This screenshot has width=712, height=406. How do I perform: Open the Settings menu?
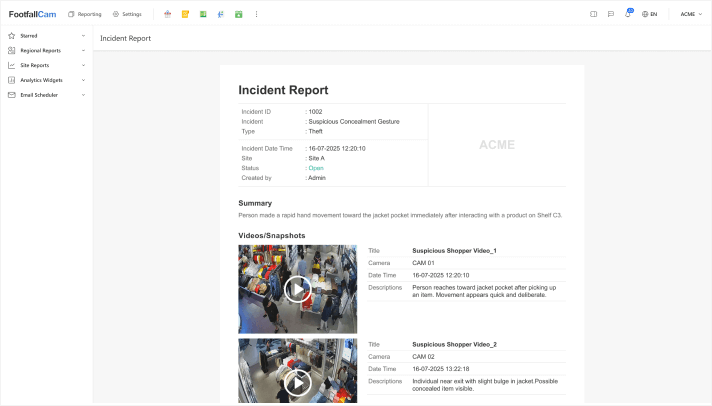127,14
